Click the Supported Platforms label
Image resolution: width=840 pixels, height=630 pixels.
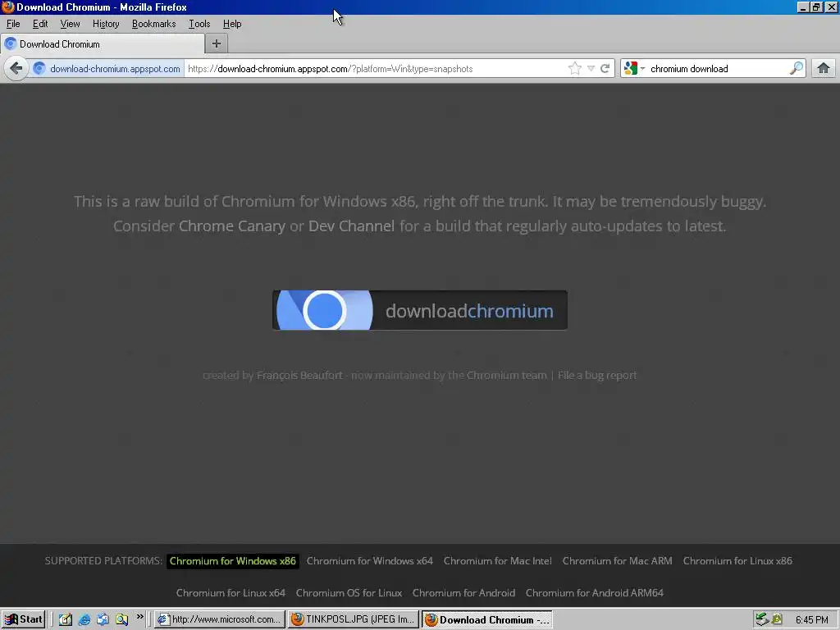point(103,561)
